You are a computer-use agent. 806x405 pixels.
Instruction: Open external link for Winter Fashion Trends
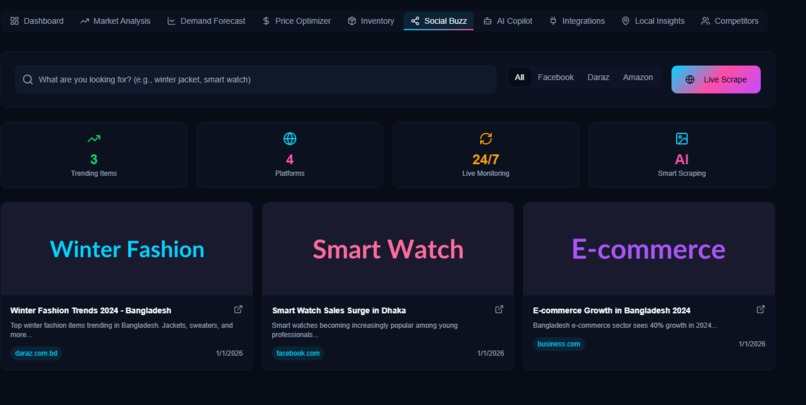click(238, 309)
